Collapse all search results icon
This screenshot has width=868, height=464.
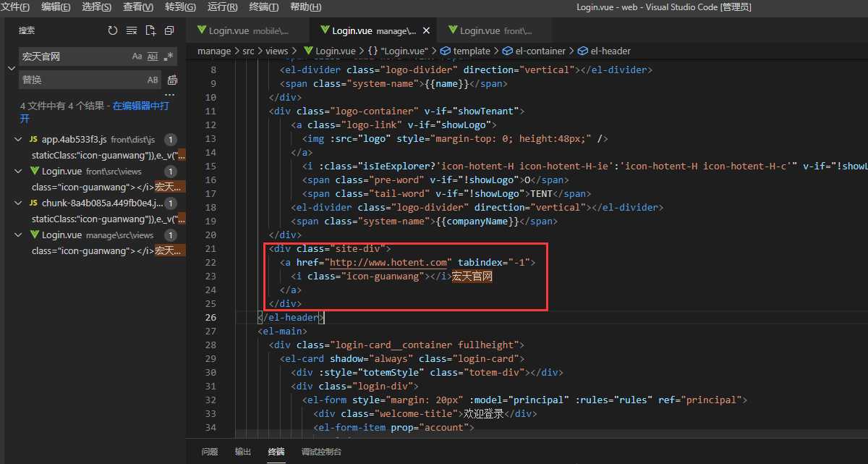[x=169, y=30]
